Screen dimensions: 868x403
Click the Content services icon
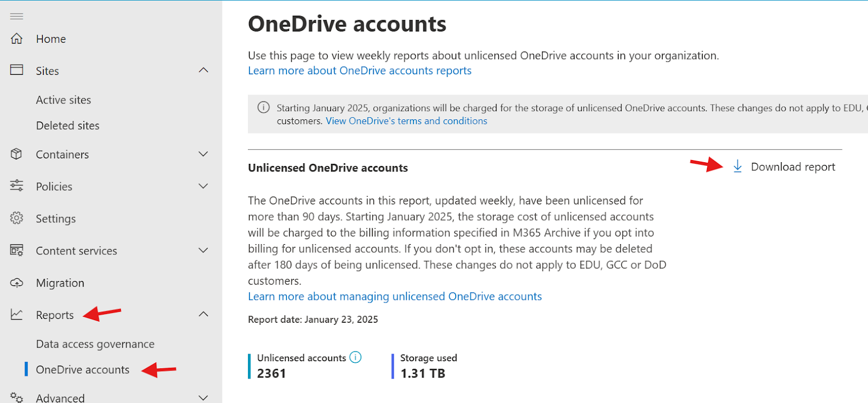click(17, 250)
